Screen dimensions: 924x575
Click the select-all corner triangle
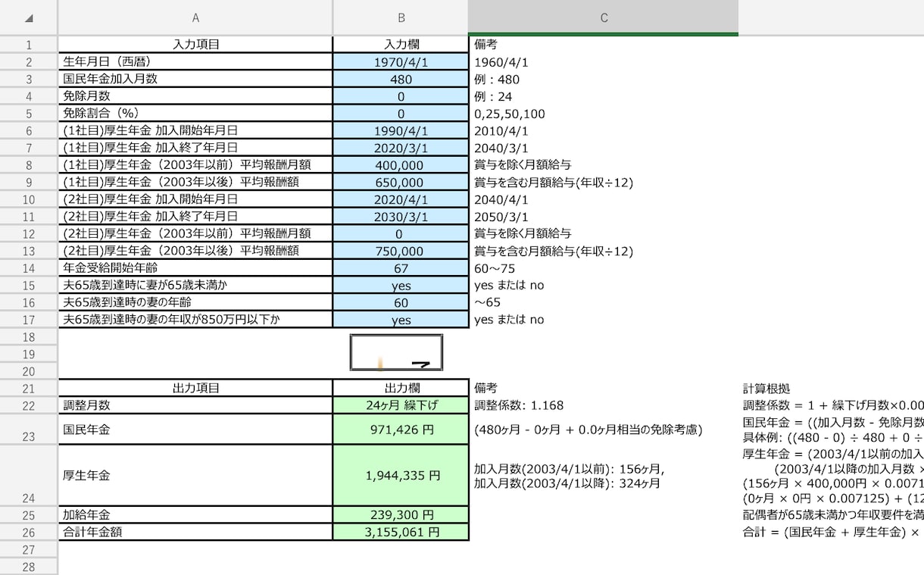[29, 17]
